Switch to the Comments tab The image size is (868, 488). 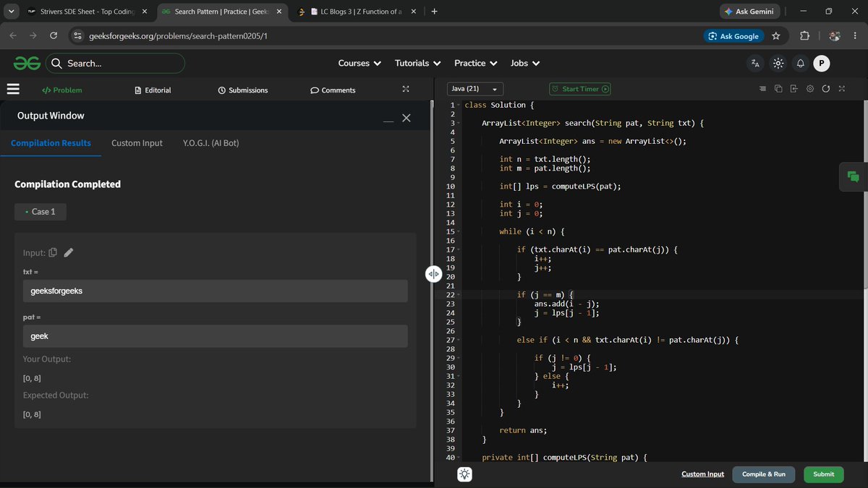pos(333,90)
